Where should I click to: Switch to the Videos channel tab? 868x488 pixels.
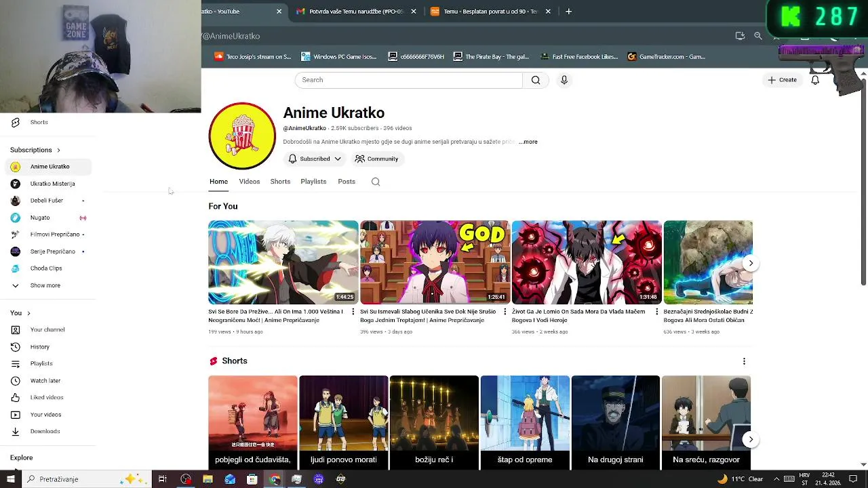click(x=250, y=182)
